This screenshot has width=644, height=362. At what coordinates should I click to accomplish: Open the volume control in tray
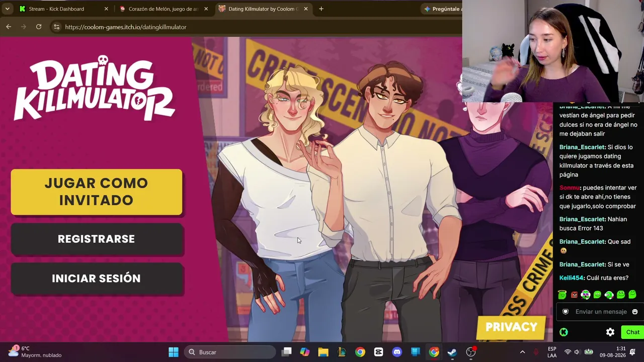click(x=577, y=352)
